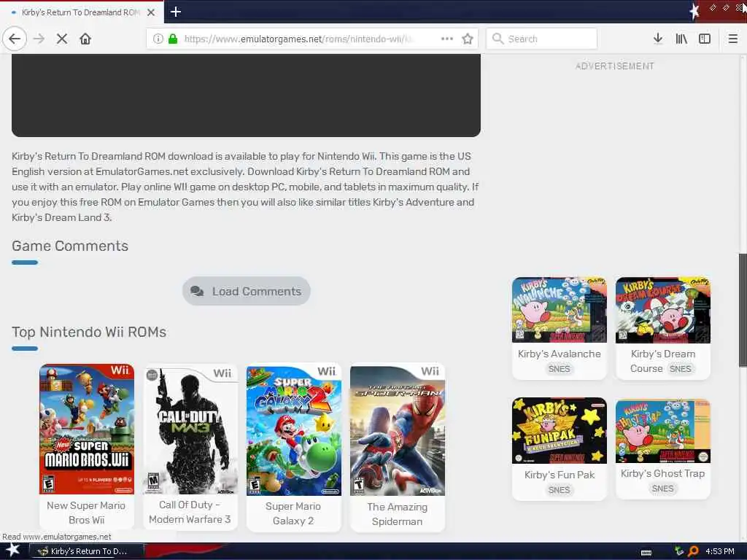
Task: Click the New Super Mario Bros Wii title
Action: (x=86, y=513)
